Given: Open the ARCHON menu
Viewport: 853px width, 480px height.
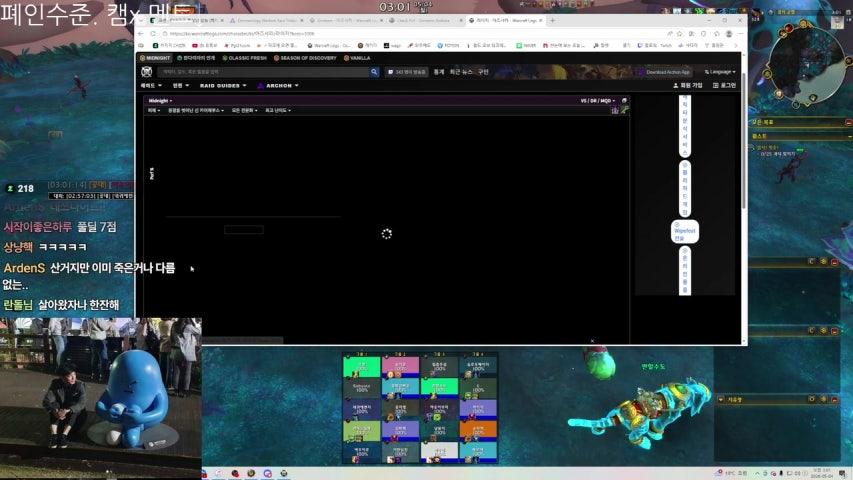Looking at the screenshot, I should [278, 85].
